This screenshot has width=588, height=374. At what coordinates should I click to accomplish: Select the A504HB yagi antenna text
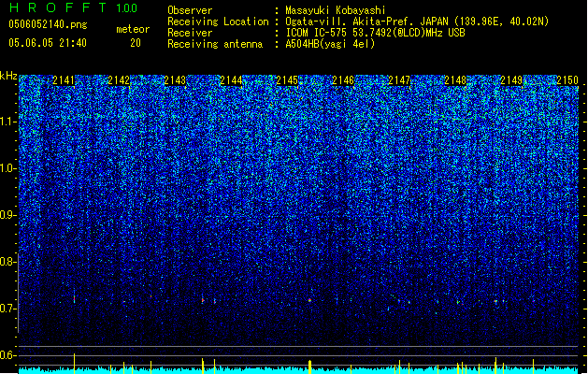coord(330,44)
